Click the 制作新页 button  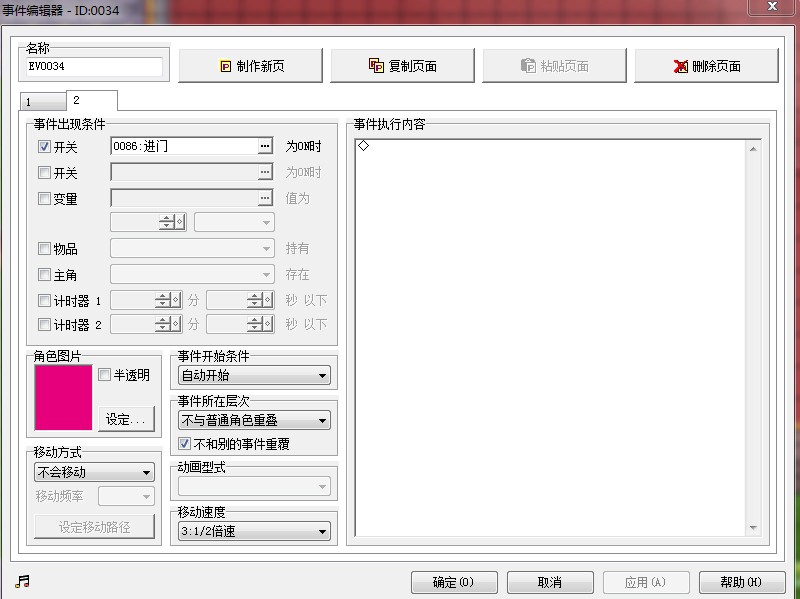[251, 65]
